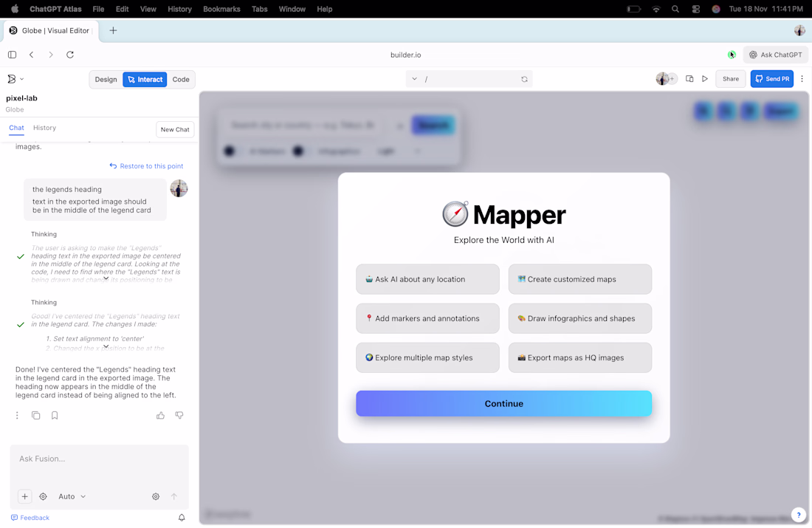This screenshot has height=528, width=812.
Task: Click the builder.io address bar
Action: (405, 55)
